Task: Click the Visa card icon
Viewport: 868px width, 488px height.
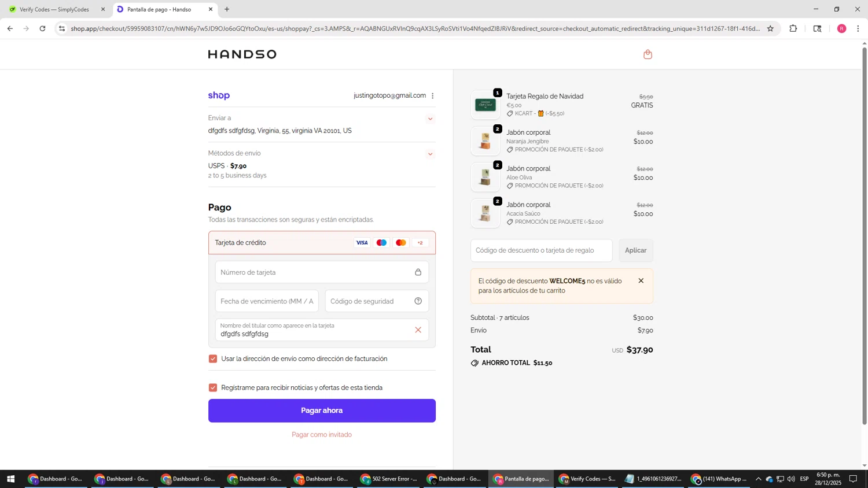Action: tap(362, 243)
